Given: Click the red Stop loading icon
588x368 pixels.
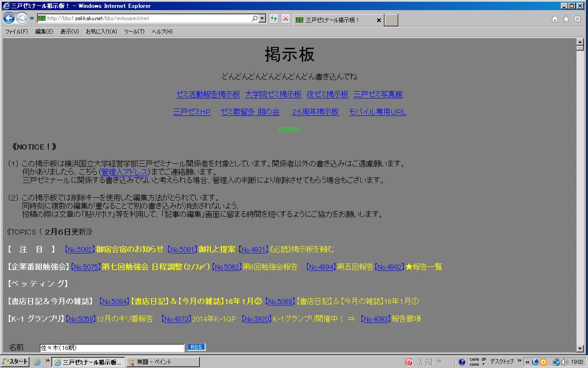Looking at the screenshot, I should click(x=286, y=18).
